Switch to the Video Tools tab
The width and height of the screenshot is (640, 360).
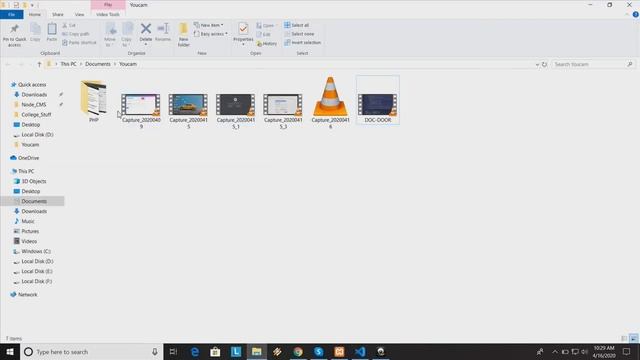108,14
